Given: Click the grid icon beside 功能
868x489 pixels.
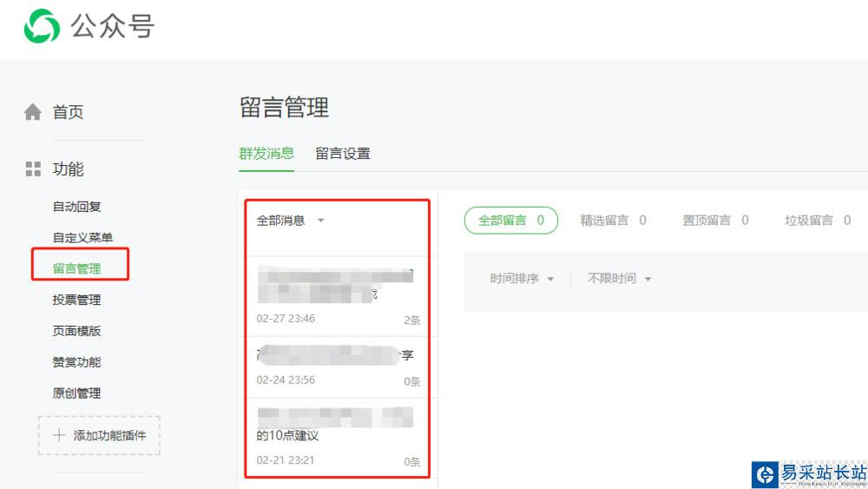Looking at the screenshot, I should [x=33, y=169].
